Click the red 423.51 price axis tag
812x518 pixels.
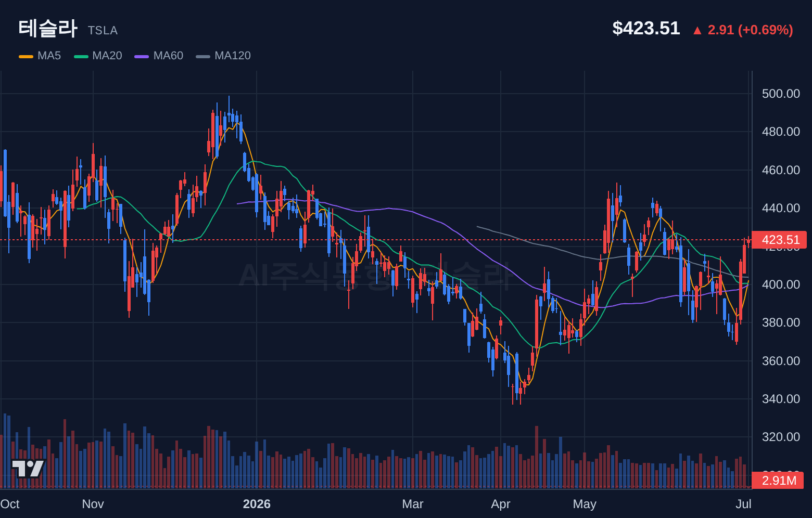tap(779, 240)
